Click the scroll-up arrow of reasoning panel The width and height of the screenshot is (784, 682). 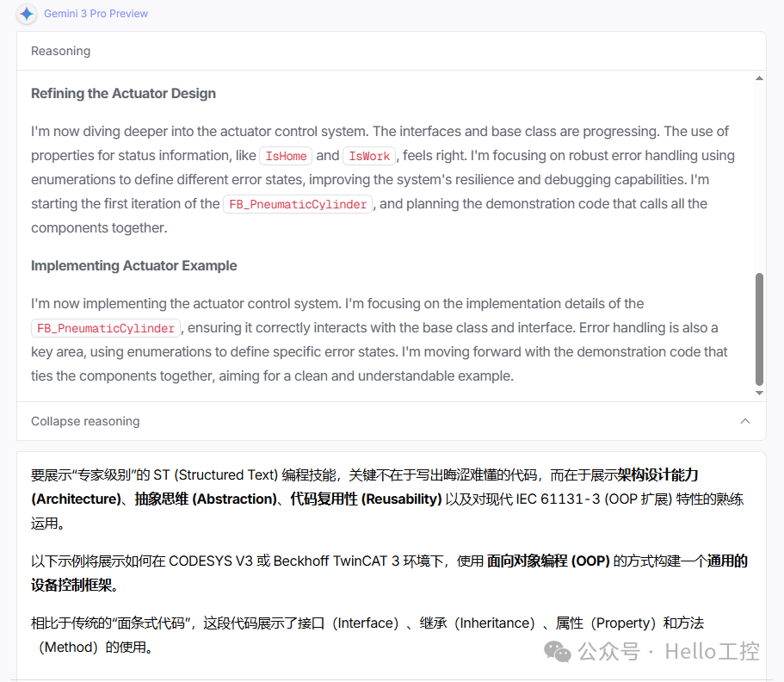coord(759,78)
